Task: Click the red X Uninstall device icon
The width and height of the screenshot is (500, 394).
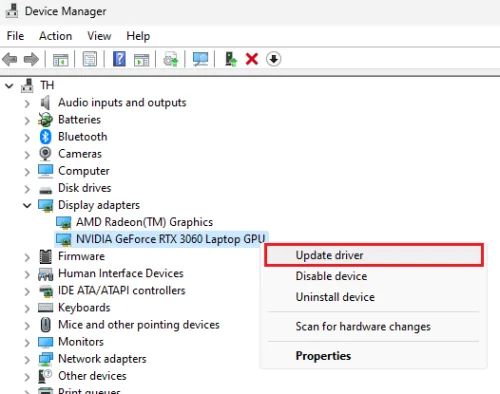Action: (252, 59)
